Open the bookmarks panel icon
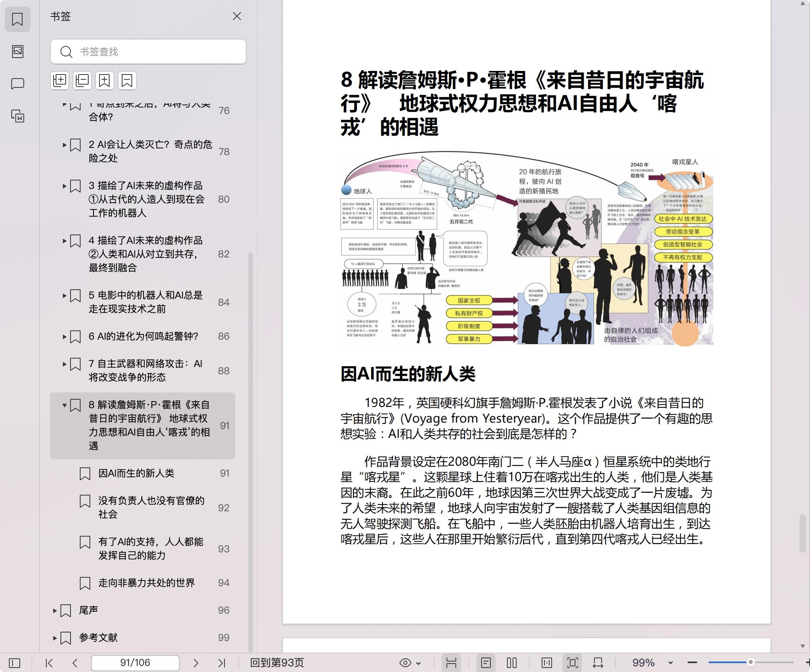 [18, 19]
